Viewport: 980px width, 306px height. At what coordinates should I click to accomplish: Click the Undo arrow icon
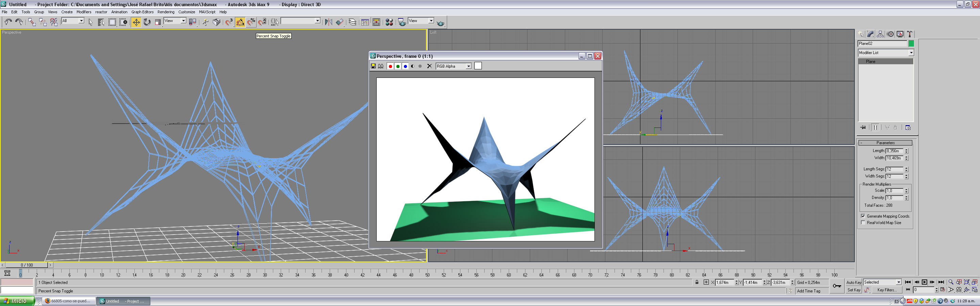click(8, 22)
